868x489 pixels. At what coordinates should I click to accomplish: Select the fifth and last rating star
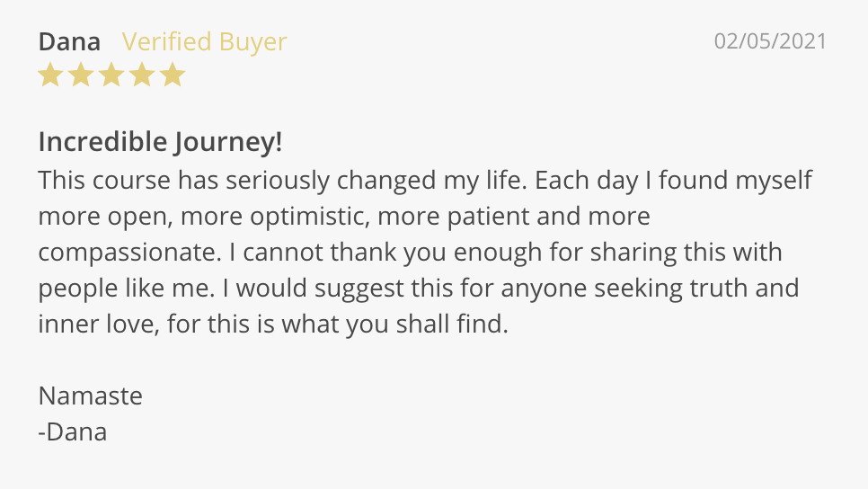pos(173,76)
